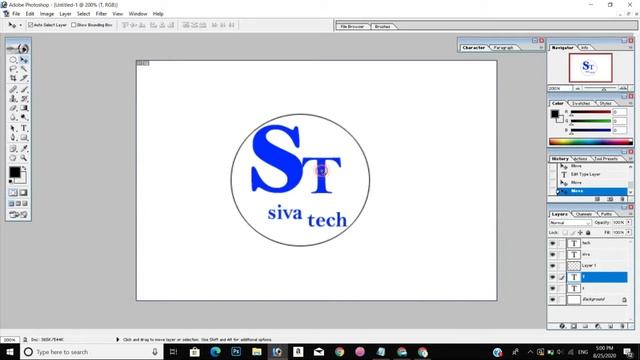Open the Layers panel flyout menu
This screenshot has height=360, width=640.
click(630, 214)
